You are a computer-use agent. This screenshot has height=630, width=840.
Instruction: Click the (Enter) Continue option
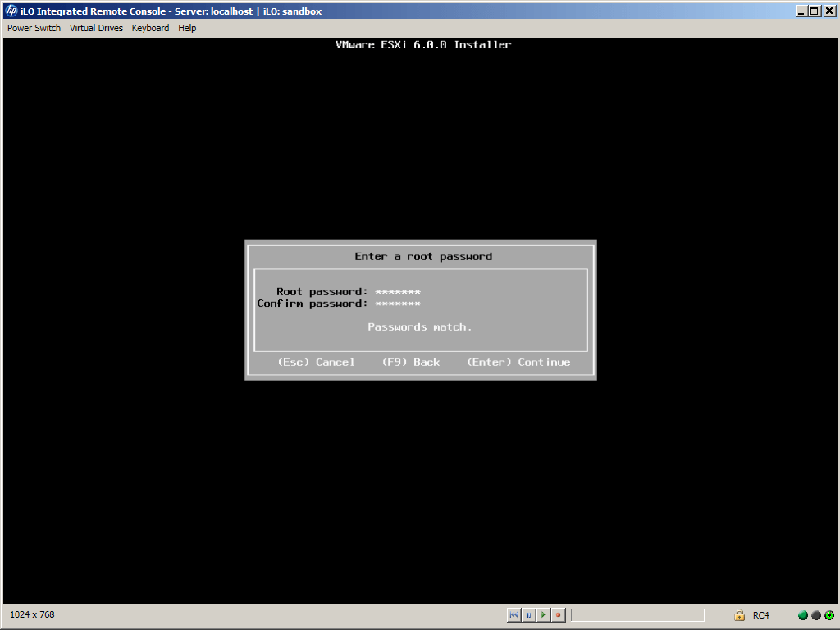point(518,363)
